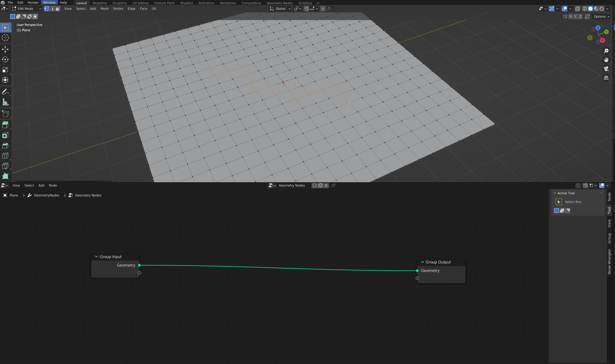Open the 3D viewport editor type dropdown
The width and height of the screenshot is (615, 364).
pos(5,9)
